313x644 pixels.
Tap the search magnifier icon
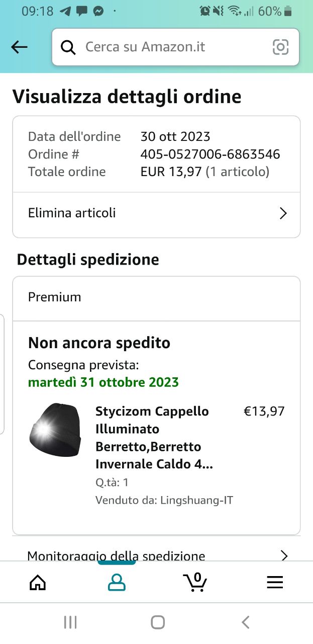pyautogui.click(x=68, y=47)
